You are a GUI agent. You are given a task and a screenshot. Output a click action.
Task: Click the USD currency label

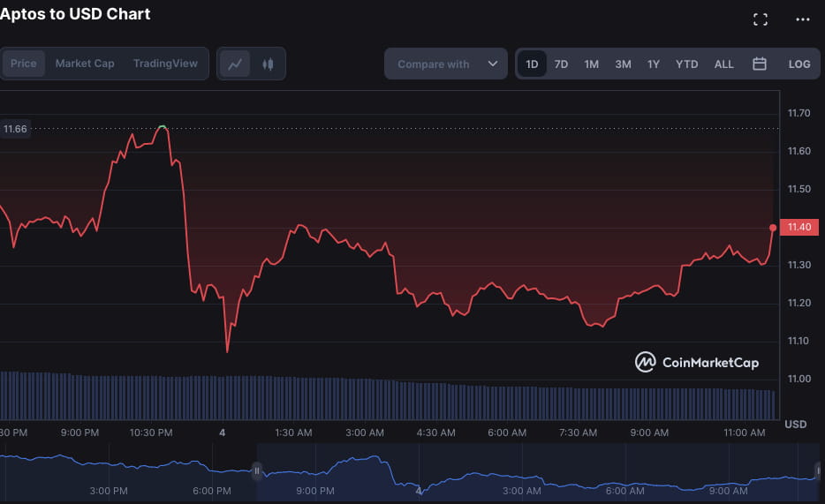pyautogui.click(x=796, y=424)
